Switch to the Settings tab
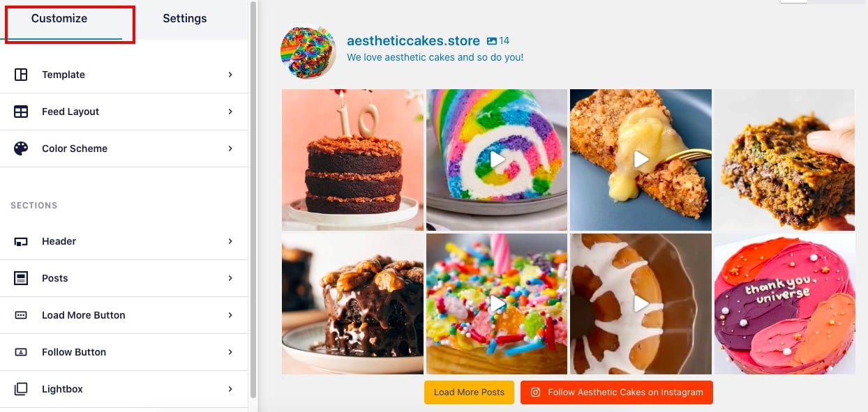 pyautogui.click(x=185, y=19)
